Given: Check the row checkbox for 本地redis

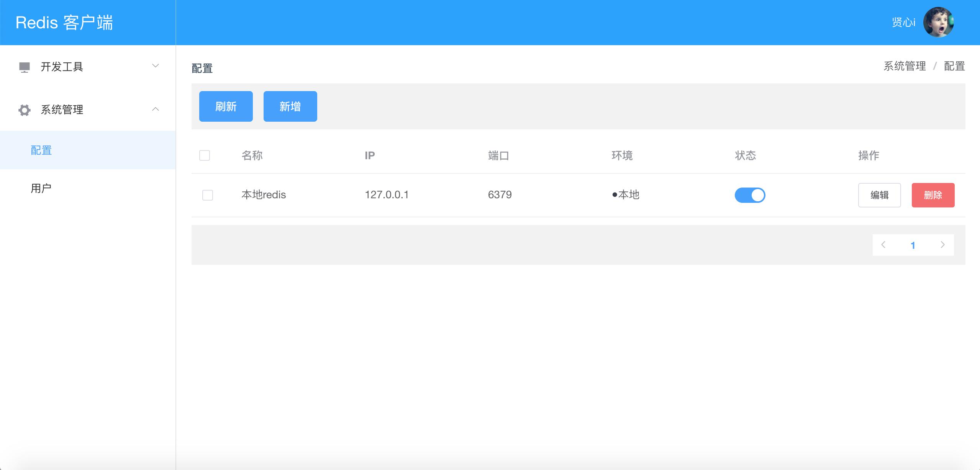Looking at the screenshot, I should point(207,195).
